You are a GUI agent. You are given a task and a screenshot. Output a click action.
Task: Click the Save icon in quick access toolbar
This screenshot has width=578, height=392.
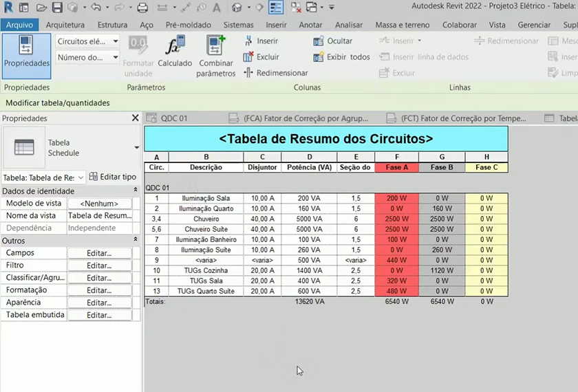pos(57,8)
